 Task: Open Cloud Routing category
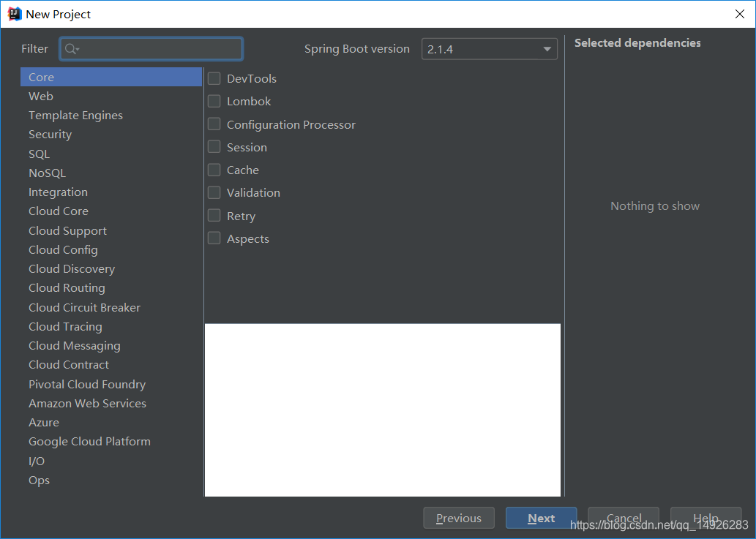(111, 288)
